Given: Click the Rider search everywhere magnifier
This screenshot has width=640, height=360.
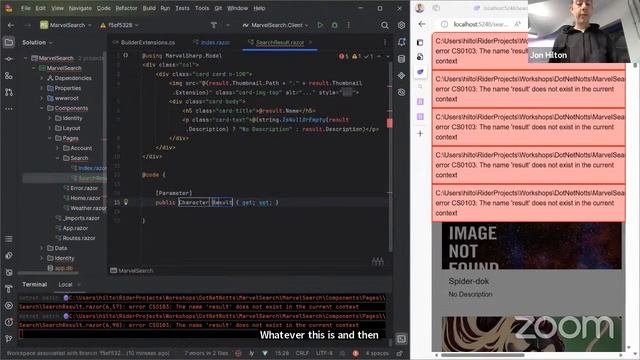Looking at the screenshot, I should click(384, 25).
